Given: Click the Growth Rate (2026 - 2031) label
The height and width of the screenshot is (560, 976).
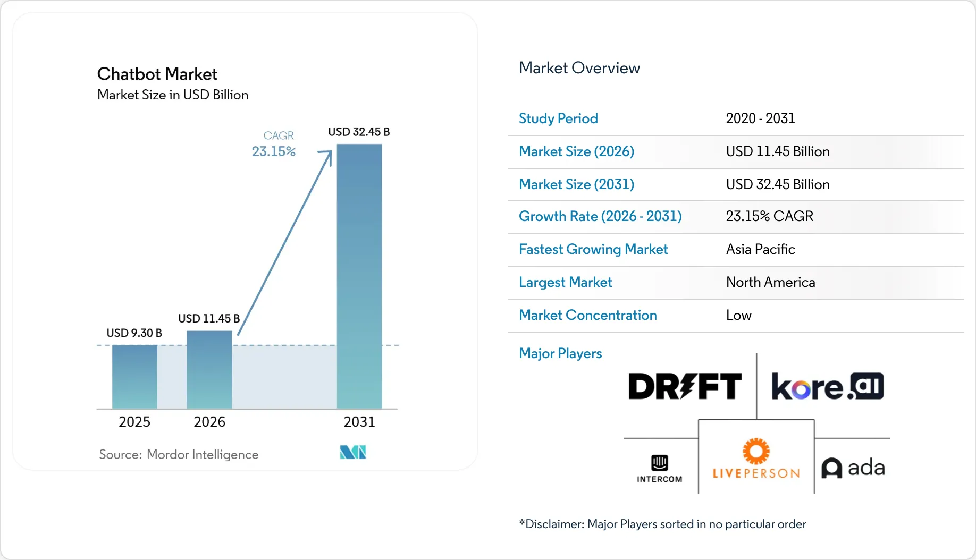Looking at the screenshot, I should pyautogui.click(x=600, y=216).
